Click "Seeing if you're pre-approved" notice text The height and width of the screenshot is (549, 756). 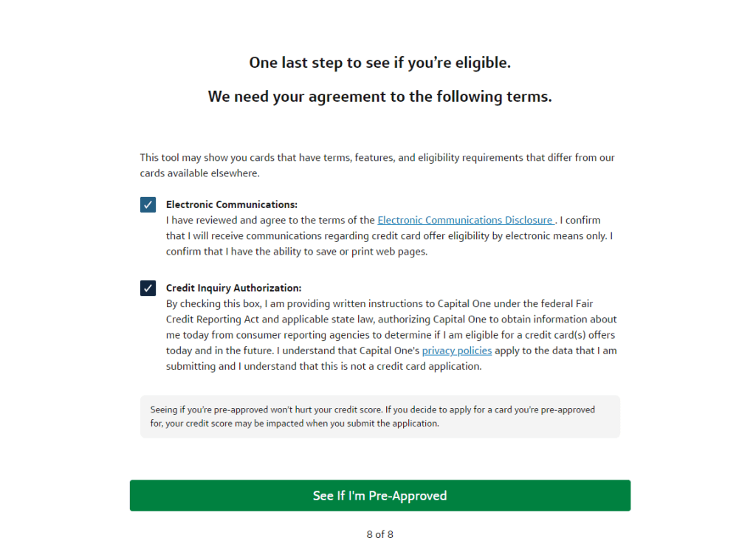[x=213, y=410]
